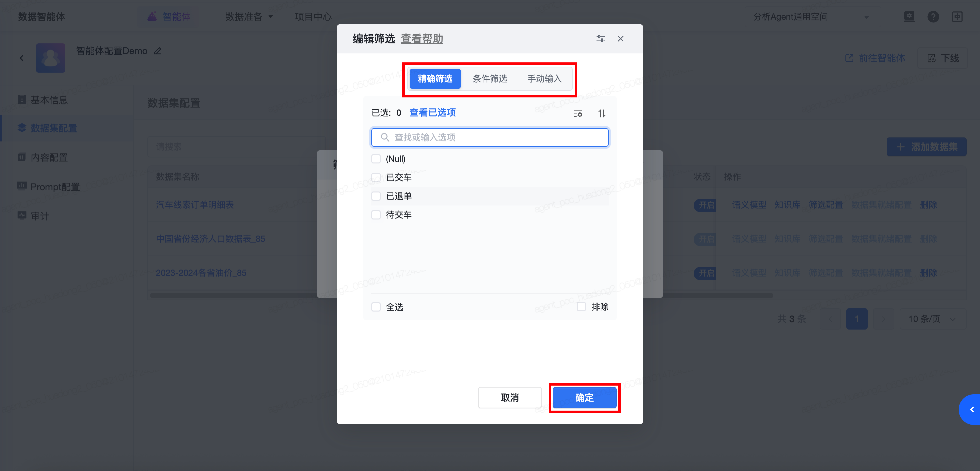
Task: Open 项目中心 in top navigation
Action: coord(313,17)
